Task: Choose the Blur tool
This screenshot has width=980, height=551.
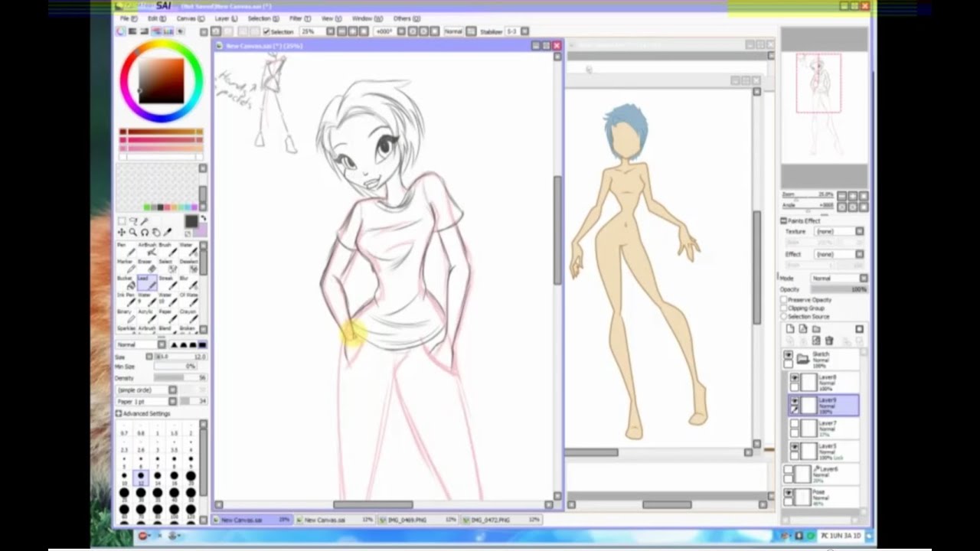Action: [188, 284]
